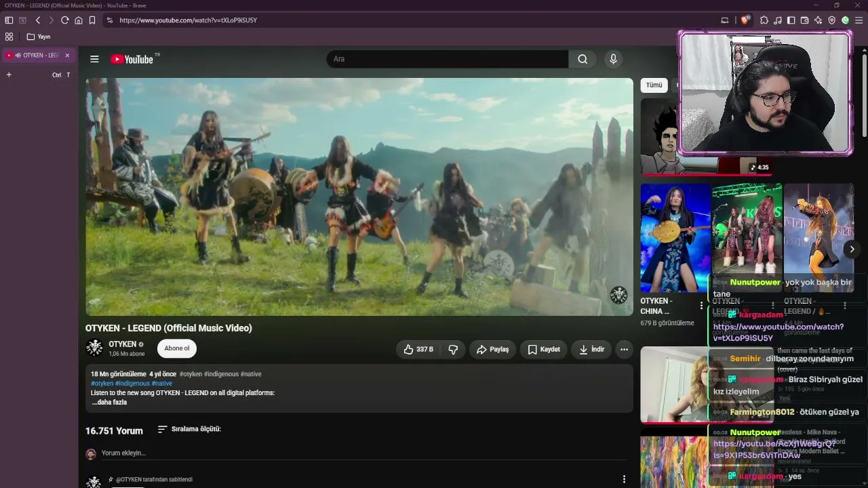Screen dimensions: 868x488
Task: Close the OTYKEN - LEGEND tab
Action: click(67, 55)
